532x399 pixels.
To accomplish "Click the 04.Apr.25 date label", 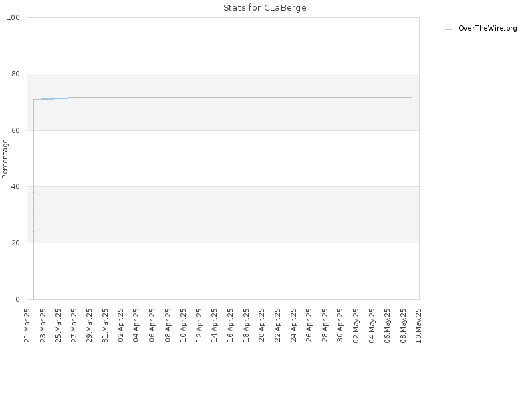I will tap(136, 325).
